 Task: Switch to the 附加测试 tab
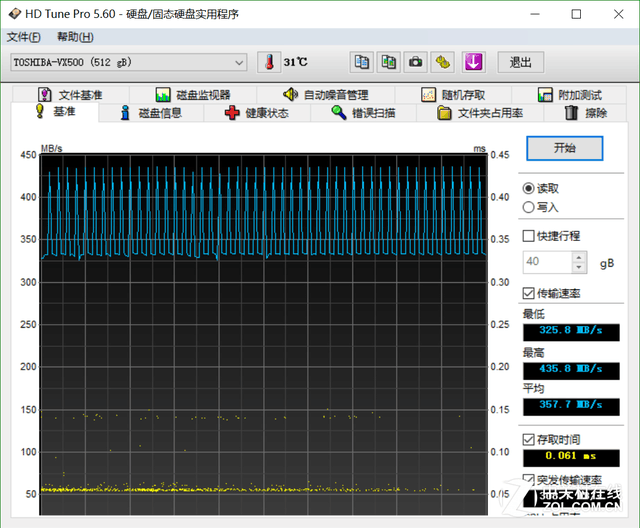[569, 95]
